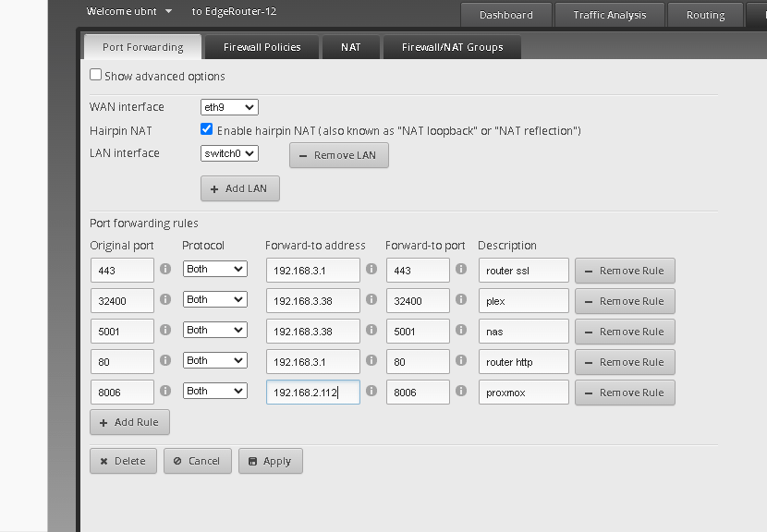This screenshot has height=532, width=767.
Task: Click info icon beside forward-to port 80
Action: point(461,360)
